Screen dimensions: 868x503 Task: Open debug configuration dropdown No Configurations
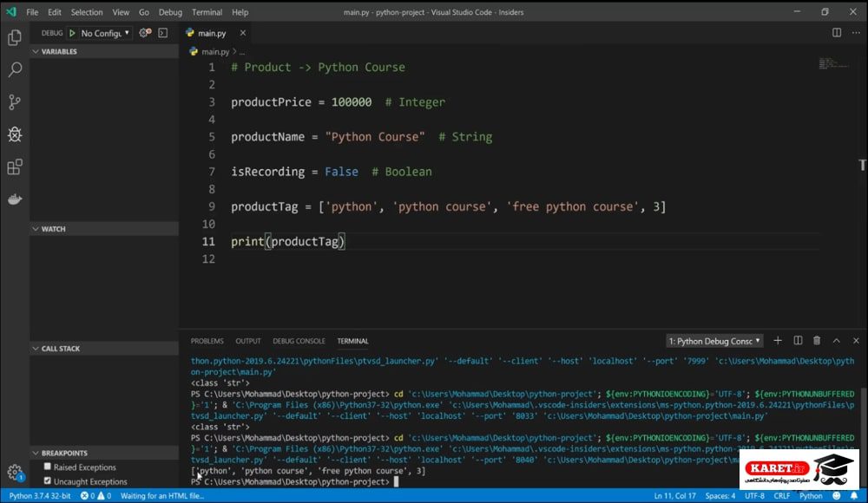105,33
